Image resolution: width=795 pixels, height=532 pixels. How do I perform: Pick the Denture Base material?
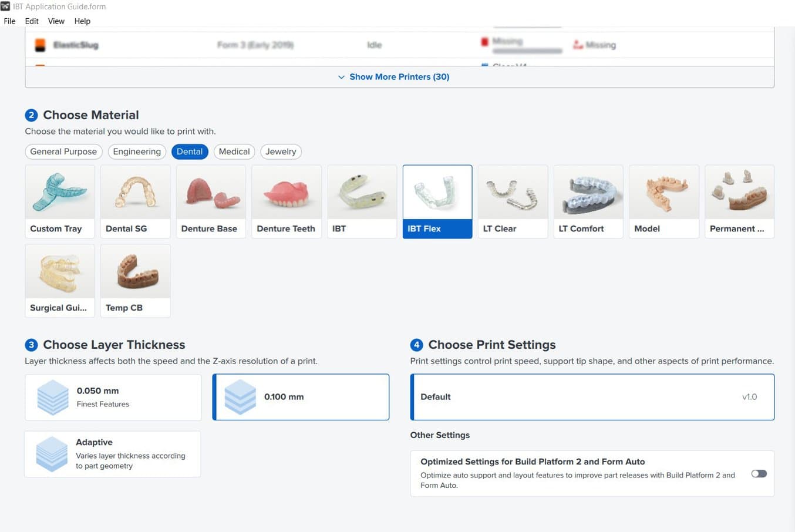pyautogui.click(x=211, y=201)
